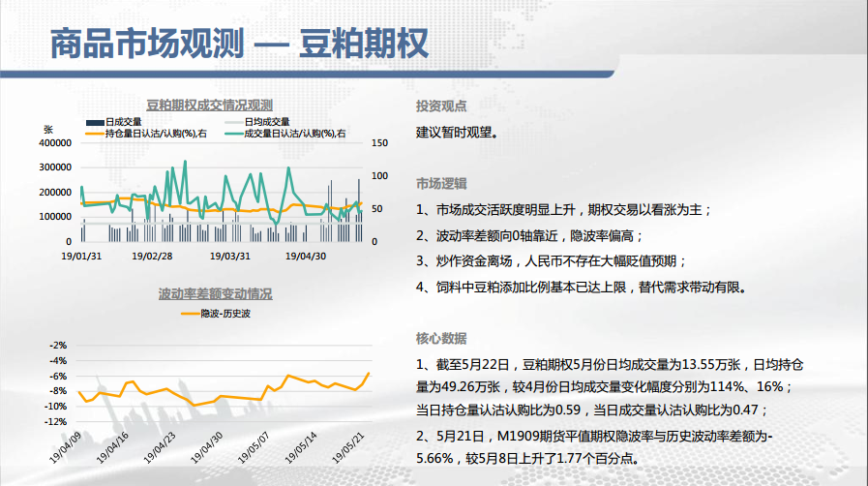
Task: Click the 投资观点 section heading
Action: tap(441, 106)
